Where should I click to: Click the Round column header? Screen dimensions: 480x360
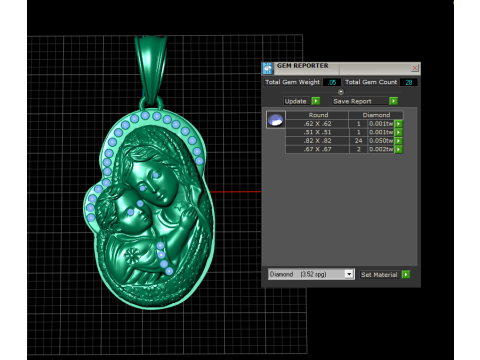point(317,115)
